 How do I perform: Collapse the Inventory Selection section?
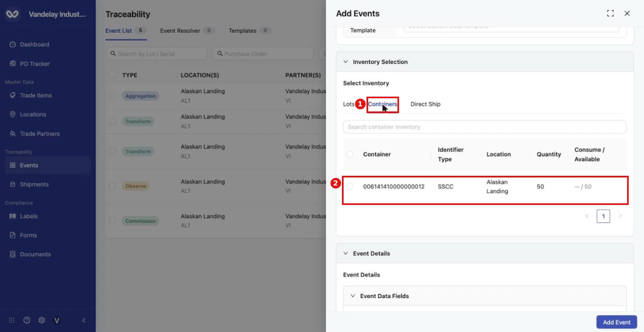pos(345,62)
